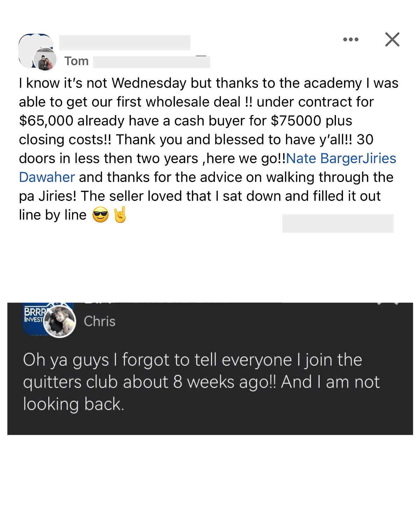Screen dimensions: 420x525
Task: Click the author name 'Tom'
Action: 76,61
